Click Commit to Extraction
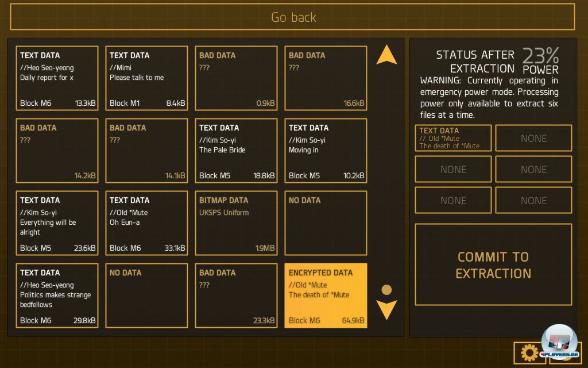Image resolution: width=588 pixels, height=368 pixels. [493, 265]
